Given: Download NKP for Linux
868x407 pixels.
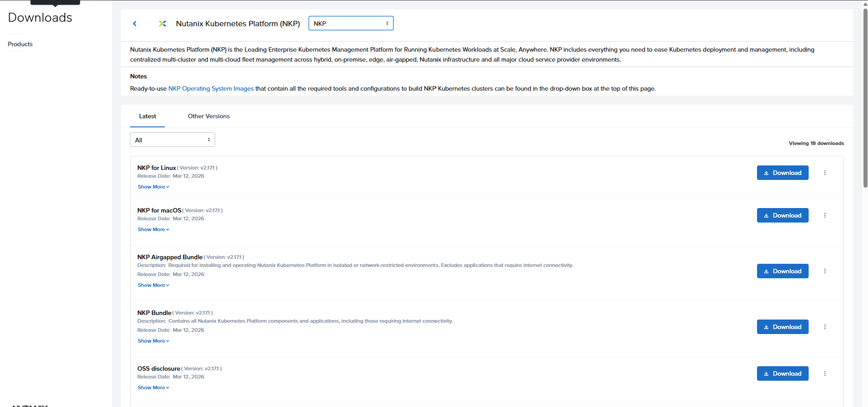Looking at the screenshot, I should coord(782,173).
